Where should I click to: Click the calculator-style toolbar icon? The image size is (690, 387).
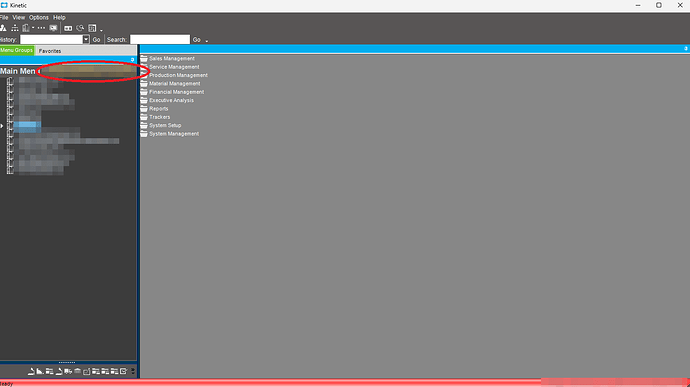tap(92, 28)
